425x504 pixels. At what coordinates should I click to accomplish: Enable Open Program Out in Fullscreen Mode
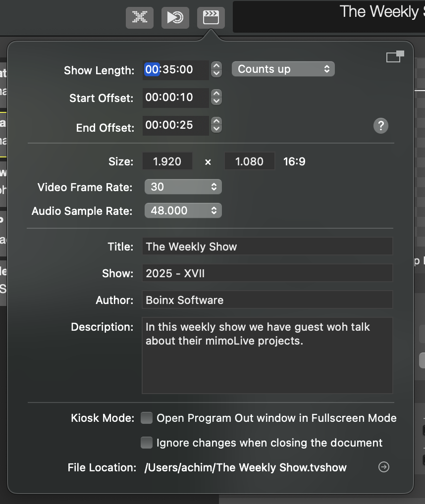[147, 418]
